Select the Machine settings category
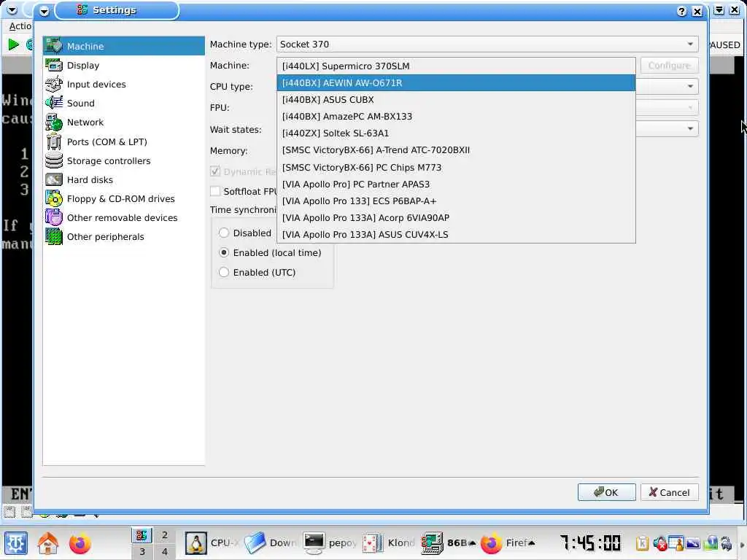 [x=124, y=46]
